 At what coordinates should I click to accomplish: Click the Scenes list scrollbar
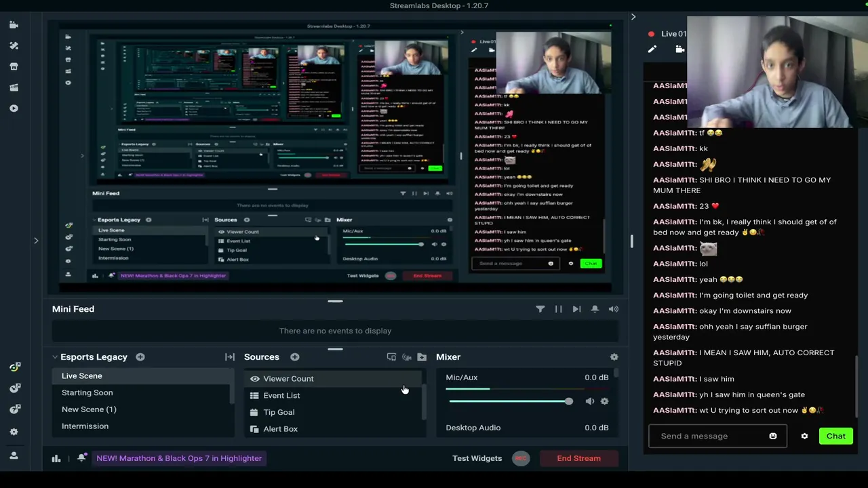[x=233, y=387]
